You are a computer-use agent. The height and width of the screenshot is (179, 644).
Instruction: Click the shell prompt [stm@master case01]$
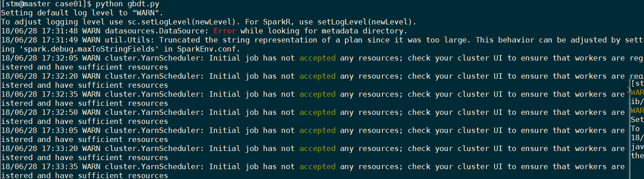[x=46, y=4]
